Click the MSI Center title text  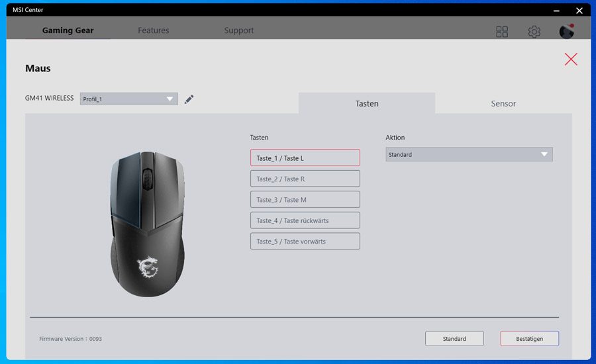[x=28, y=10]
